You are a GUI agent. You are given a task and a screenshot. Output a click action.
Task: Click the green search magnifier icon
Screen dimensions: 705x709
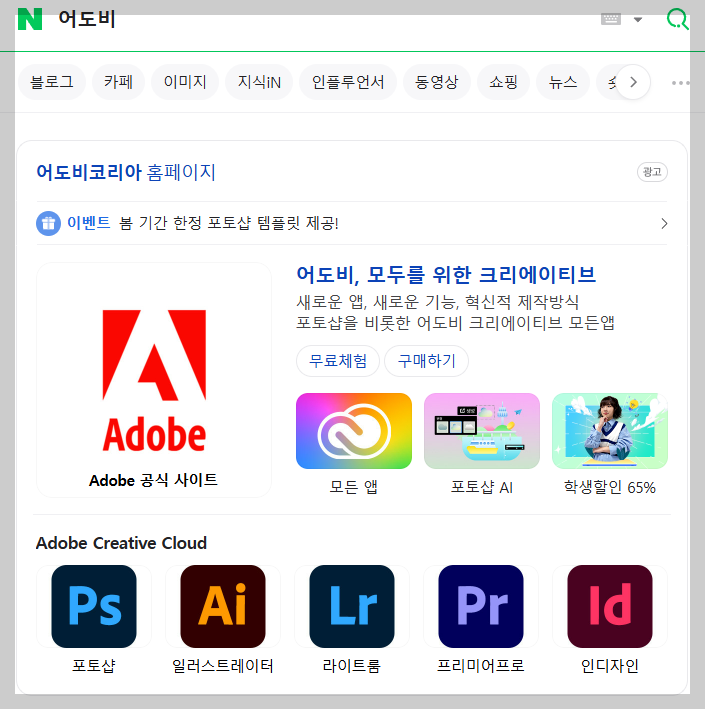point(677,19)
